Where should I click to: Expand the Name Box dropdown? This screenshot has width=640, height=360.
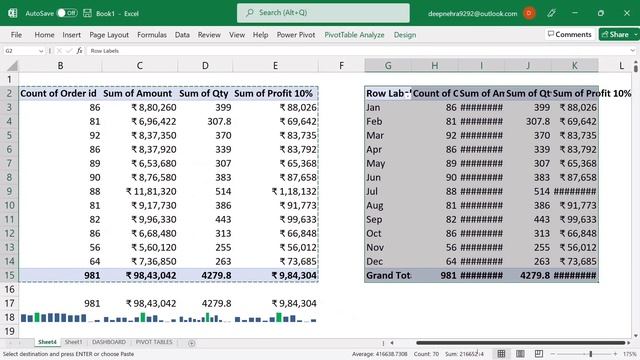tap(41, 51)
